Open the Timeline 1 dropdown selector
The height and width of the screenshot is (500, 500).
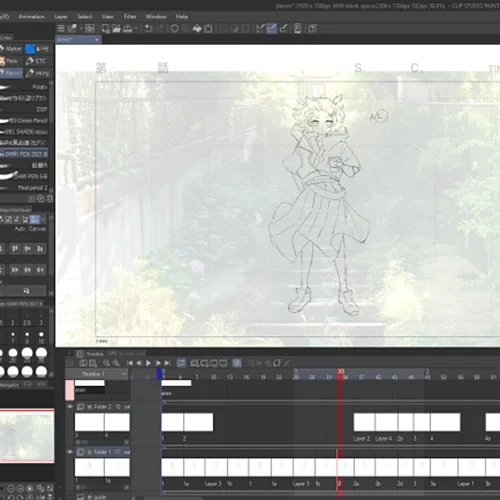click(x=96, y=374)
